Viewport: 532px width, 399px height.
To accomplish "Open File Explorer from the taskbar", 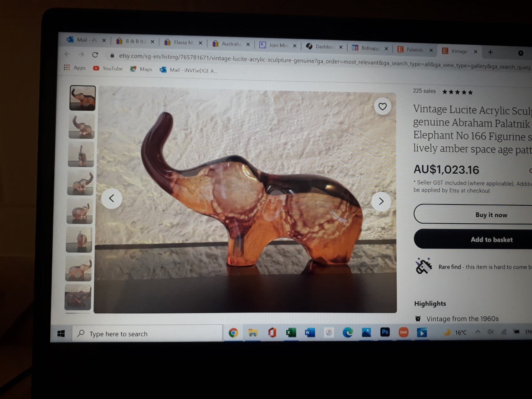I will point(253,332).
